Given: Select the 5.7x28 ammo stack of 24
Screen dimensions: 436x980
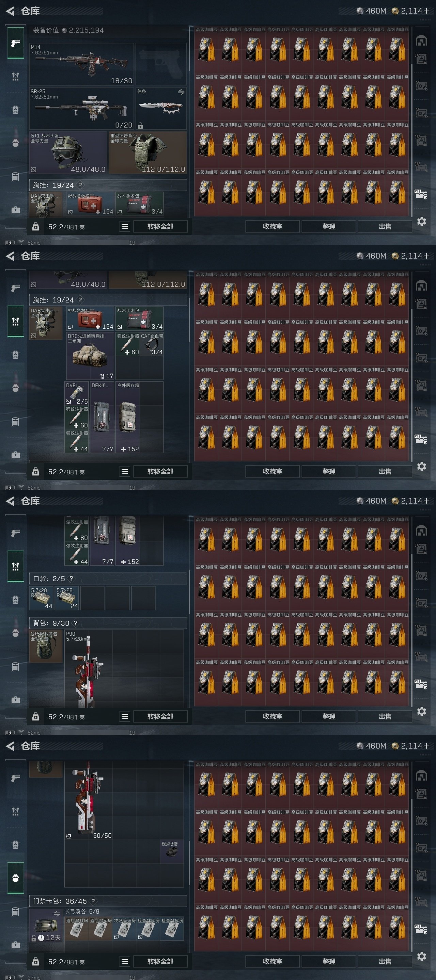Looking at the screenshot, I should (x=67, y=598).
